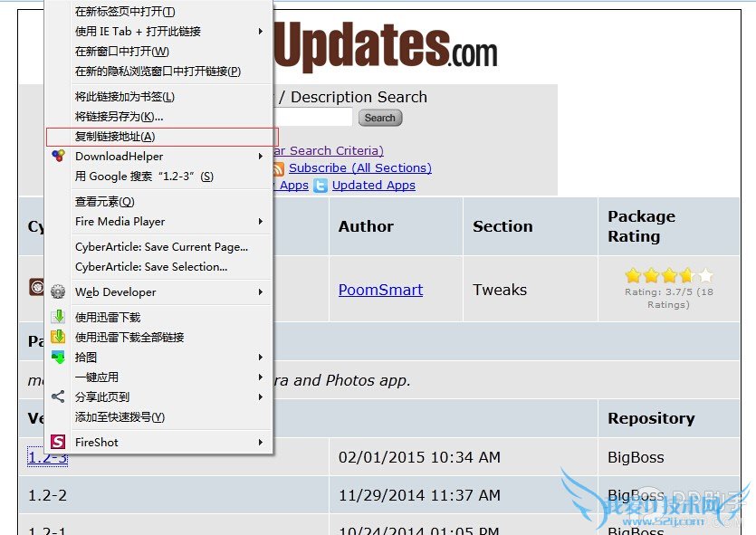This screenshot has height=535, width=756.
Task: Open the PoomSmart author link
Action: [x=380, y=290]
